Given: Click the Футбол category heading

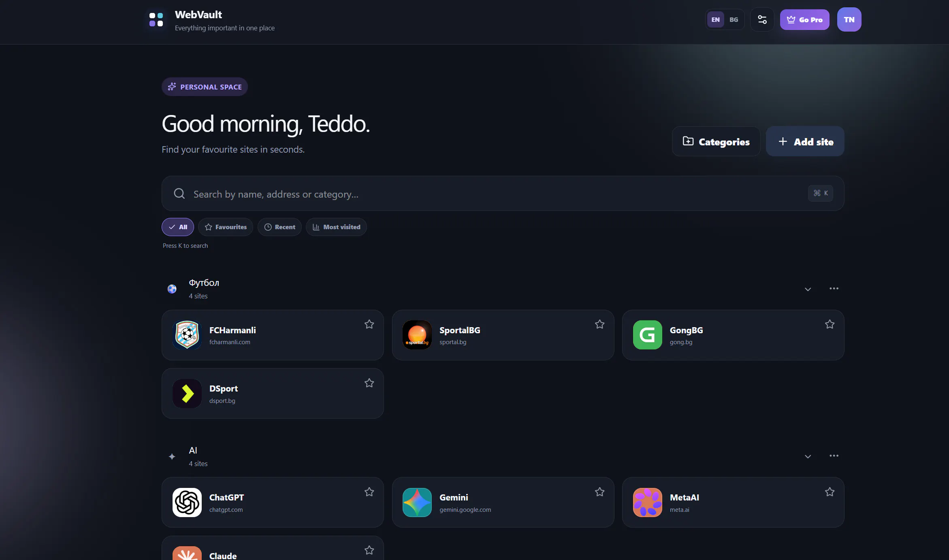Looking at the screenshot, I should 204,283.
